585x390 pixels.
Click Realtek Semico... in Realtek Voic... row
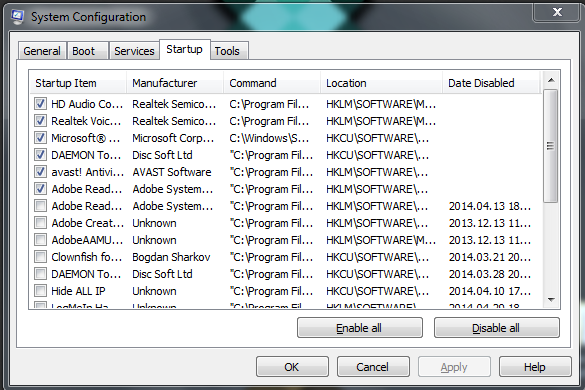pos(174,121)
